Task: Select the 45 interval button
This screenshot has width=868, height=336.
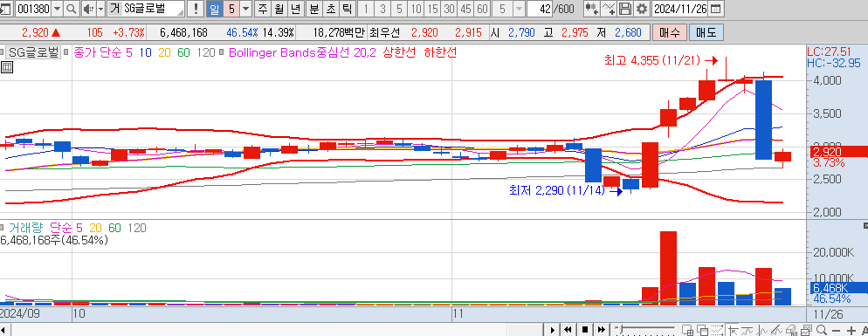Action: [x=465, y=9]
